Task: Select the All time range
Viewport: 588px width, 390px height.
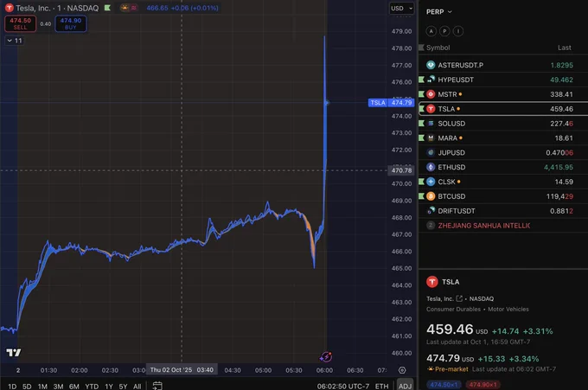Action: [x=137, y=386]
